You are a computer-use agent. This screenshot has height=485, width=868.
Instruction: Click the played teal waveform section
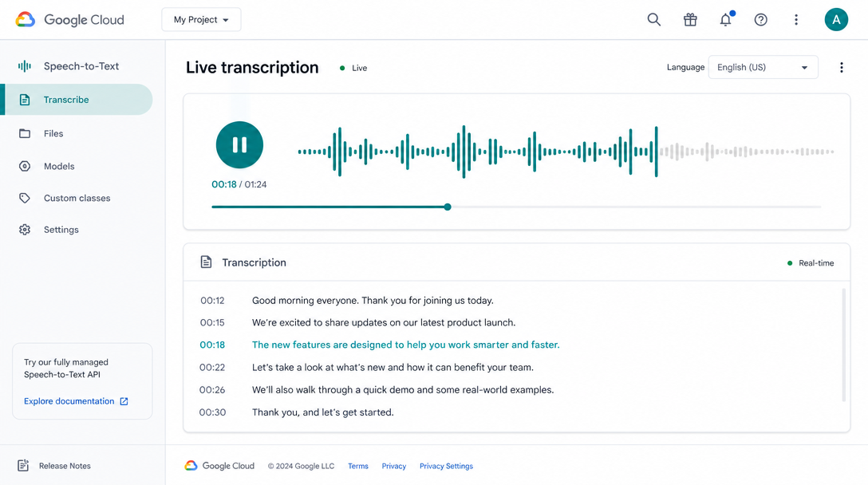tap(479, 152)
